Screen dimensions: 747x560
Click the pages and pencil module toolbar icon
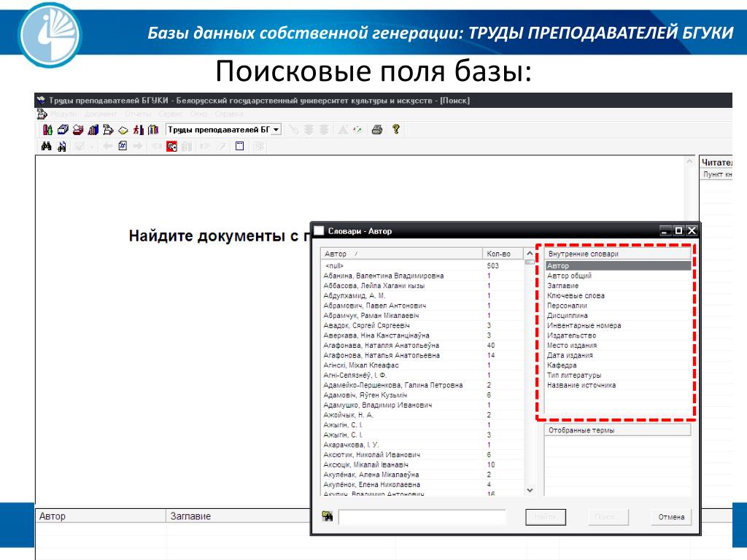tap(108, 130)
